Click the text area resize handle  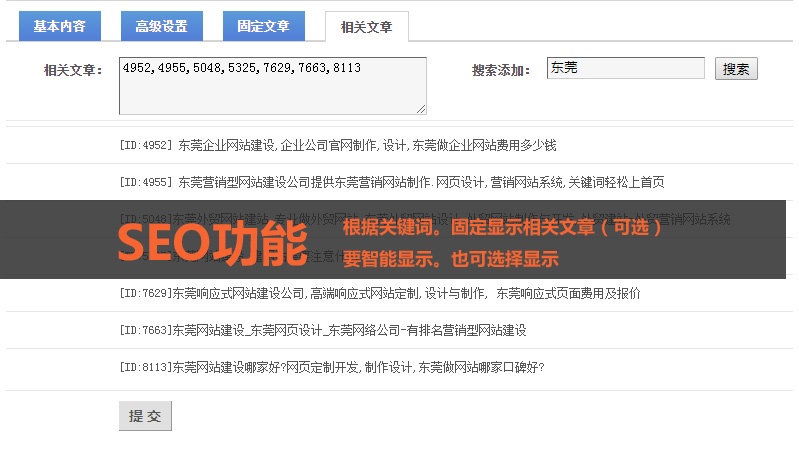(x=421, y=108)
